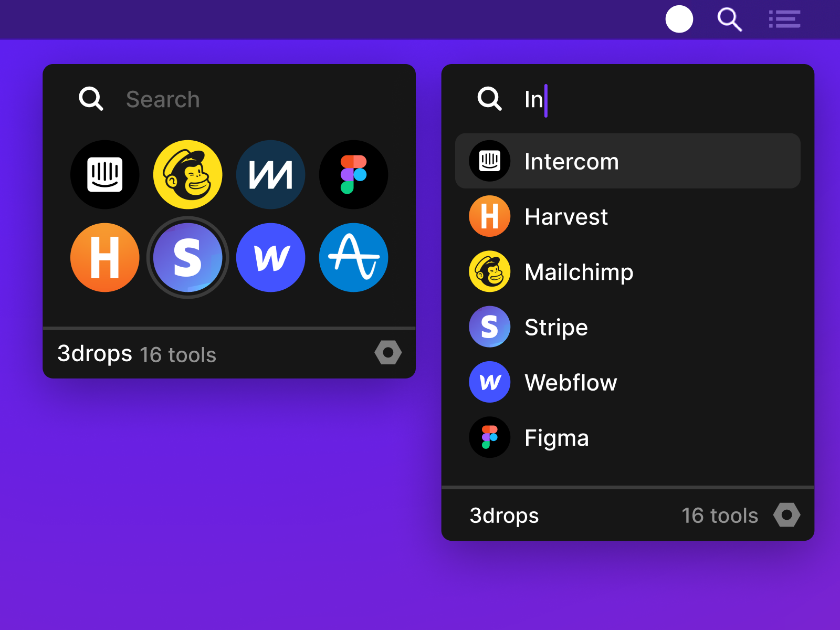Screen dimensions: 840x630
Task: Click the white circle in the top bar
Action: pos(679,19)
